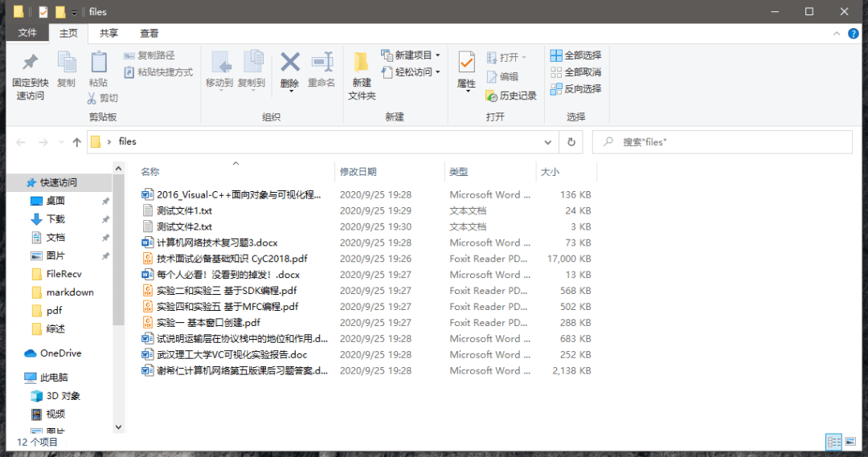
Task: Expand the address bar history dropdown
Action: (x=547, y=142)
